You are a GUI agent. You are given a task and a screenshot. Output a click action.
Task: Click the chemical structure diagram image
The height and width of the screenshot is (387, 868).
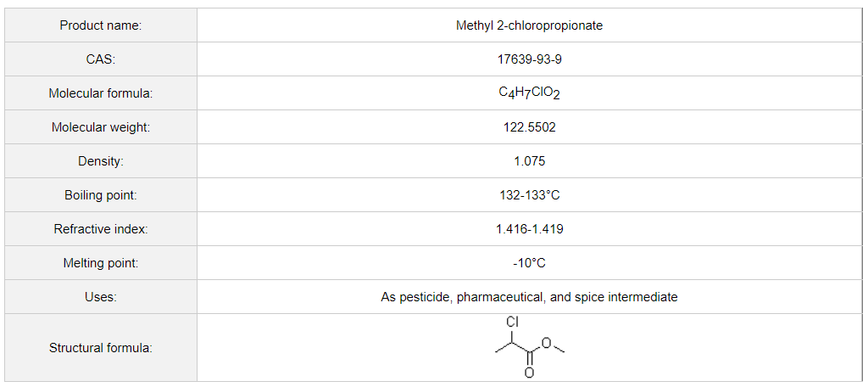click(529, 348)
